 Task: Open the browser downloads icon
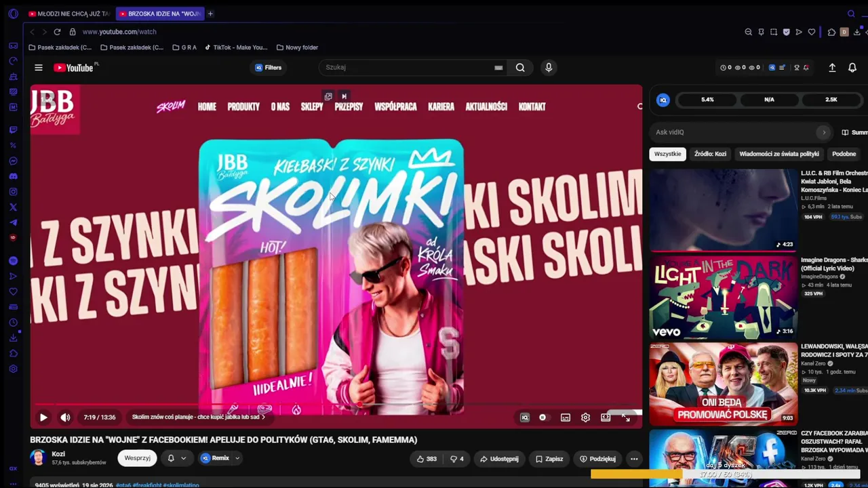(x=857, y=32)
